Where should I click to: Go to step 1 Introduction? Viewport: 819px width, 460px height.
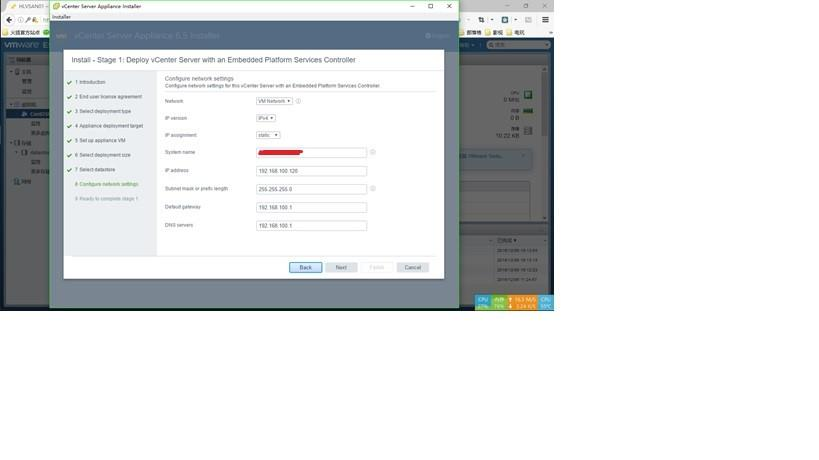coord(90,82)
